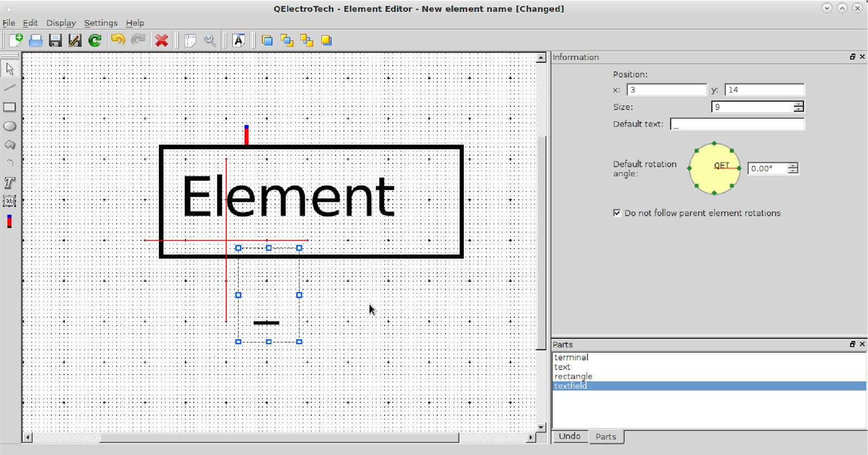Float the Information panel
The height and width of the screenshot is (455, 868).
(x=852, y=56)
